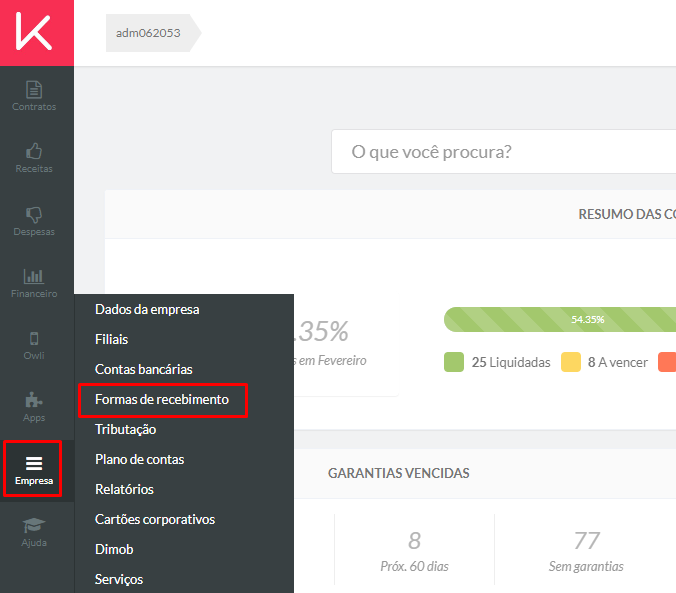Open the Apps puzzle icon
This screenshot has height=593, width=676.
34,408
